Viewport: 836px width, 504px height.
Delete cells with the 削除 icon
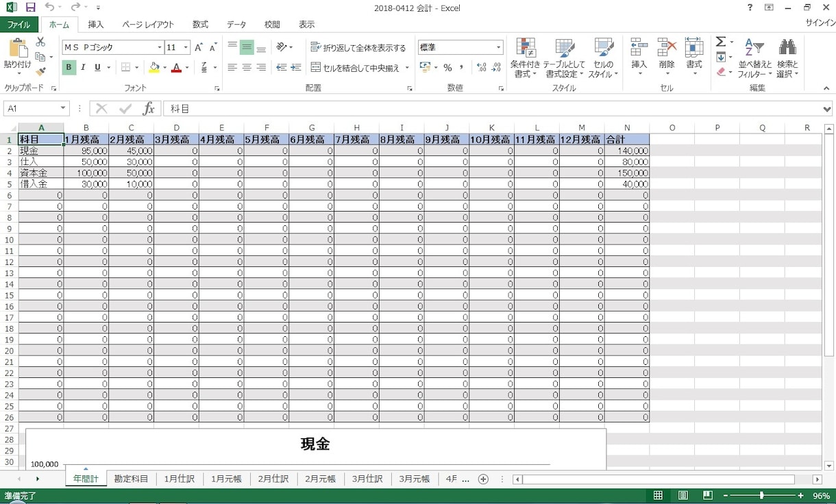point(667,58)
